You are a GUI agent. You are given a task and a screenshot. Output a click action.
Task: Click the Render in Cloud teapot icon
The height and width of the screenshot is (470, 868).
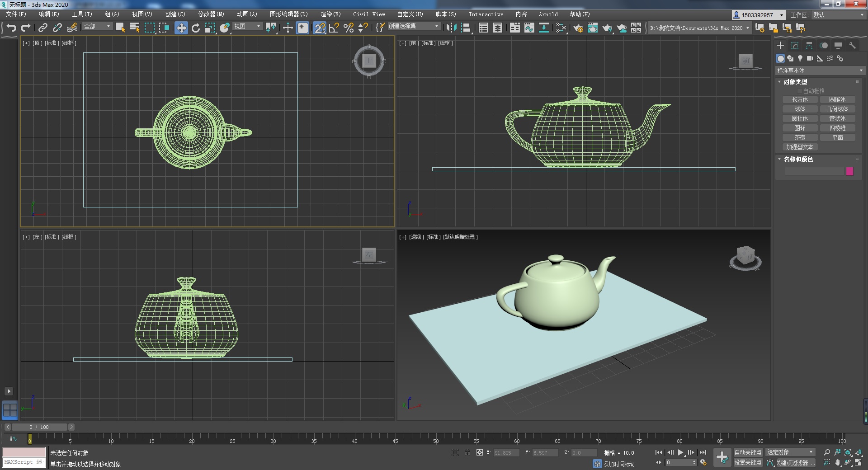pos(622,28)
